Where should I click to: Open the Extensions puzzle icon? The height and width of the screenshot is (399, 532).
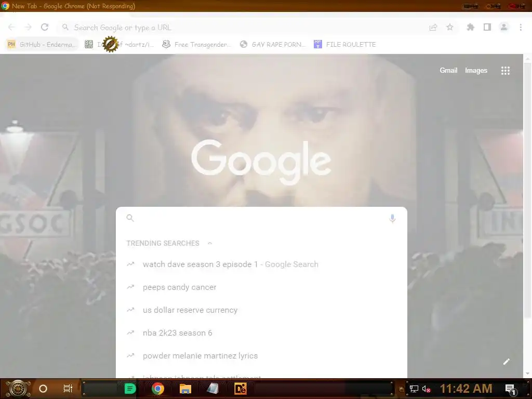coord(471,27)
